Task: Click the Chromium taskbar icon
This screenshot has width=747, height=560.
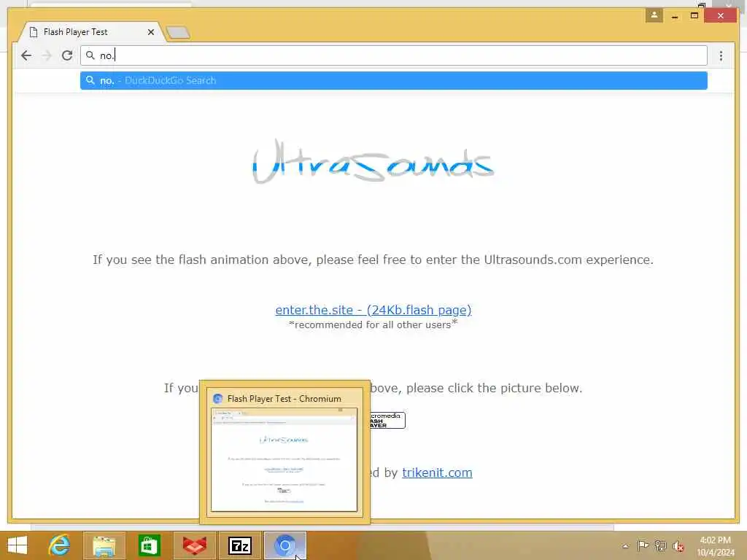Action: [x=285, y=545]
